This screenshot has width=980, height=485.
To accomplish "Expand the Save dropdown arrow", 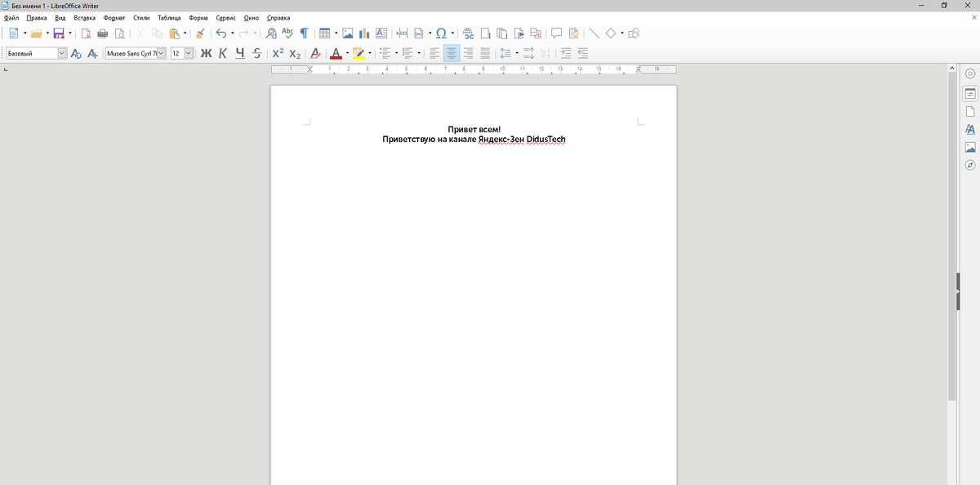I will click(70, 33).
